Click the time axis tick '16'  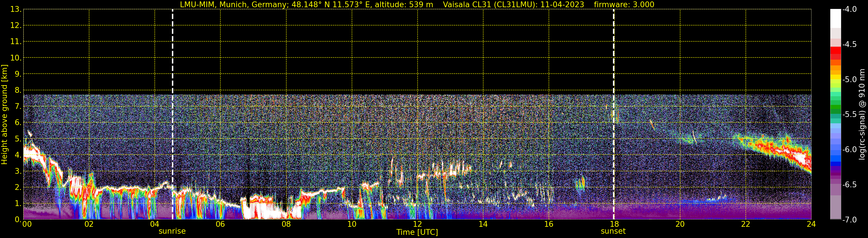click(549, 224)
